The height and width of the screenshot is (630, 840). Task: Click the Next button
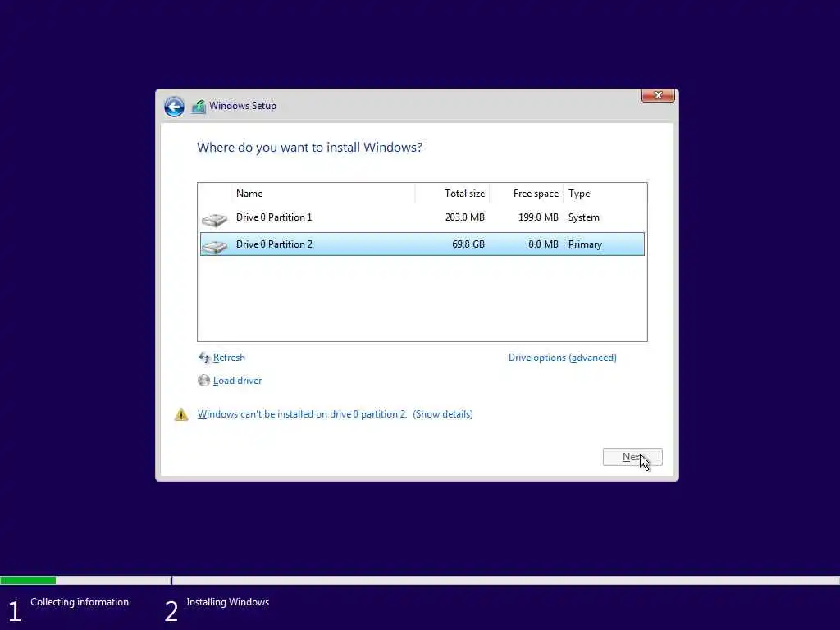point(632,457)
